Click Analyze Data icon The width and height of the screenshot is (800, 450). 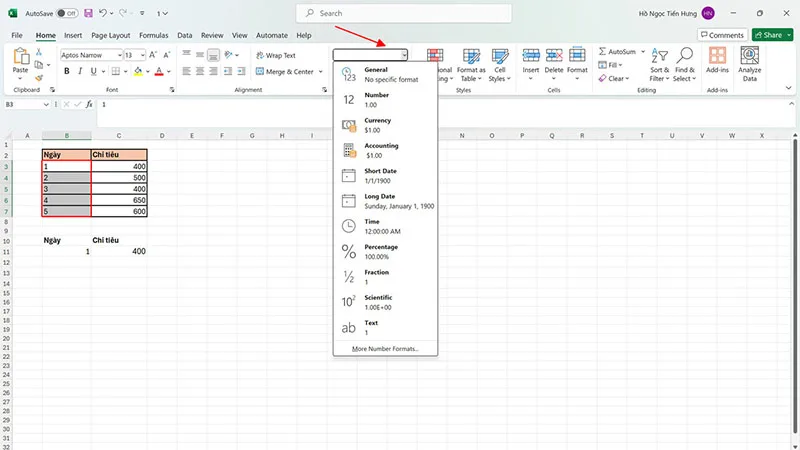tap(749, 55)
